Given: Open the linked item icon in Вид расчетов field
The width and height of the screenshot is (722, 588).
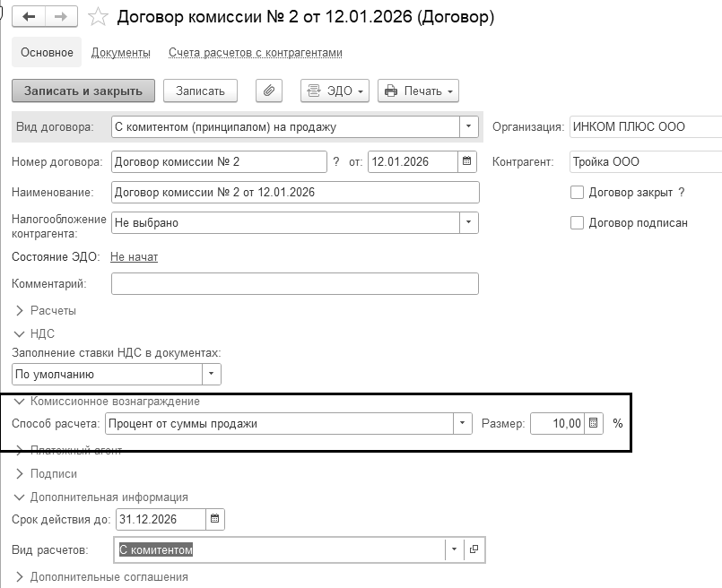Looking at the screenshot, I should [x=474, y=549].
